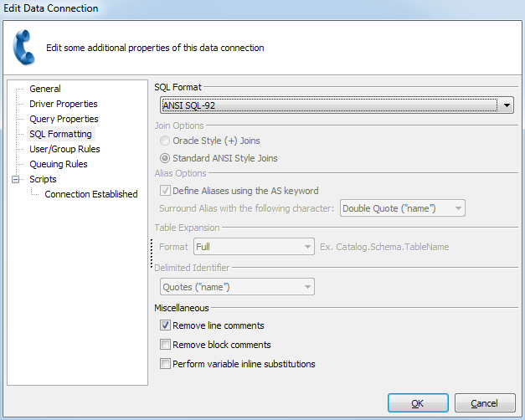The height and width of the screenshot is (420, 525).
Task: Open Query Properties section
Action: coord(64,119)
